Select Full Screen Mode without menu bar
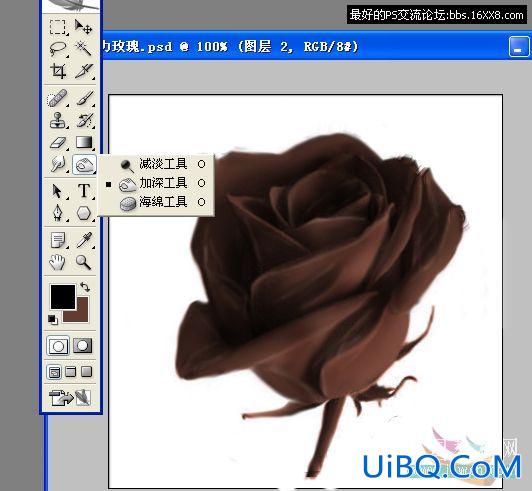This screenshot has width=532, height=491. [x=86, y=372]
